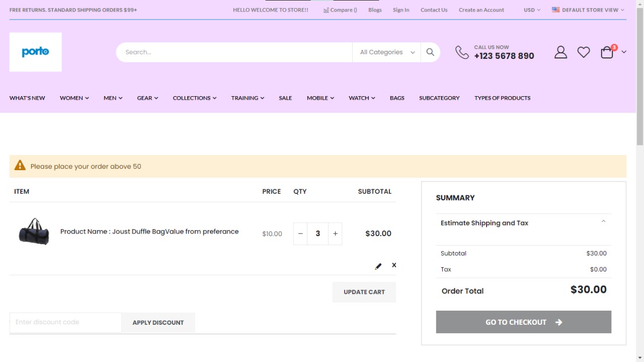Open the Sale menu item
Image resolution: width=644 pixels, height=362 pixels.
tap(285, 98)
